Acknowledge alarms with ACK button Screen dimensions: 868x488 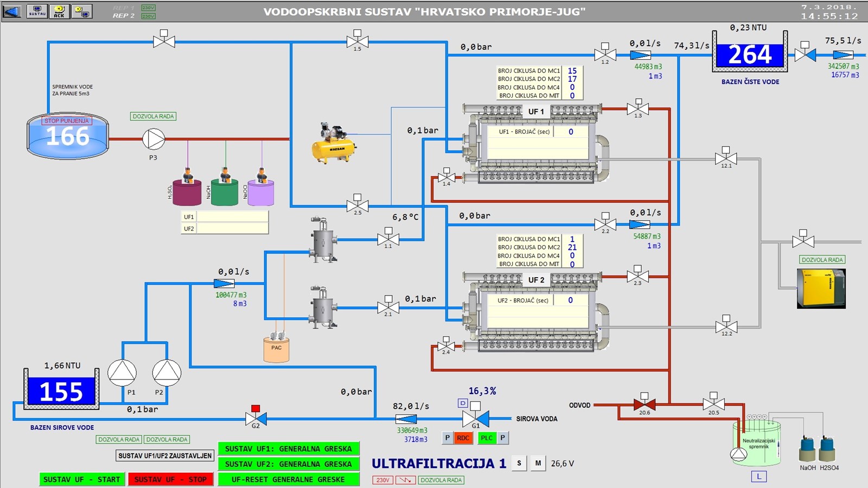click(x=59, y=11)
